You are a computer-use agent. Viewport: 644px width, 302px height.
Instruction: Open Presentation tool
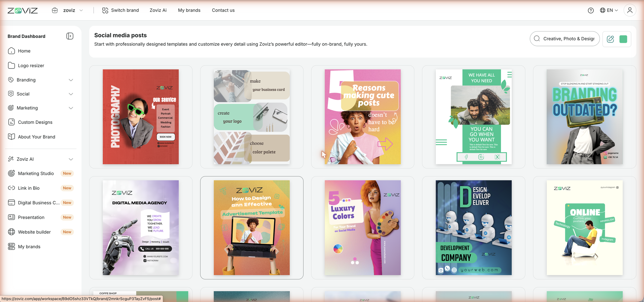coord(31,217)
